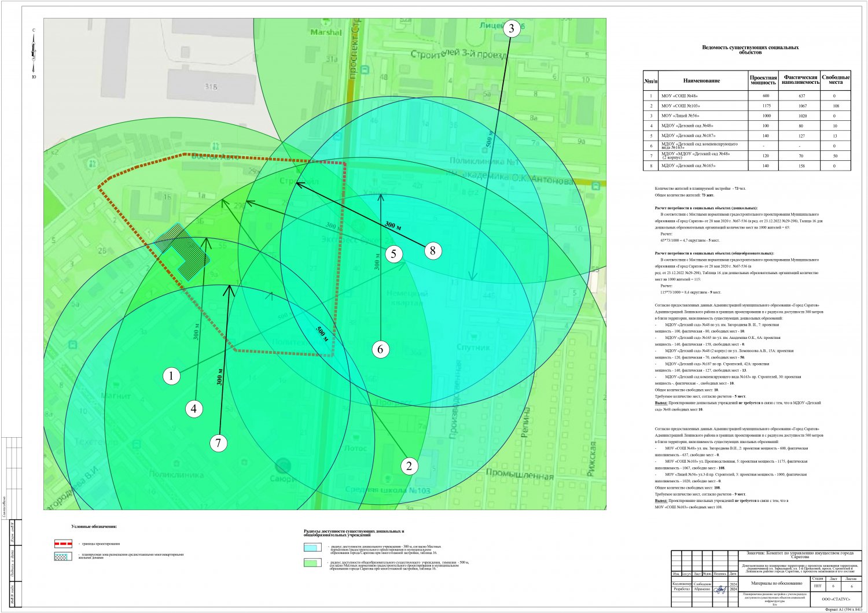
Task: Click the table row 'МДОУ «Детский сад №165»'
Action: click(x=747, y=166)
